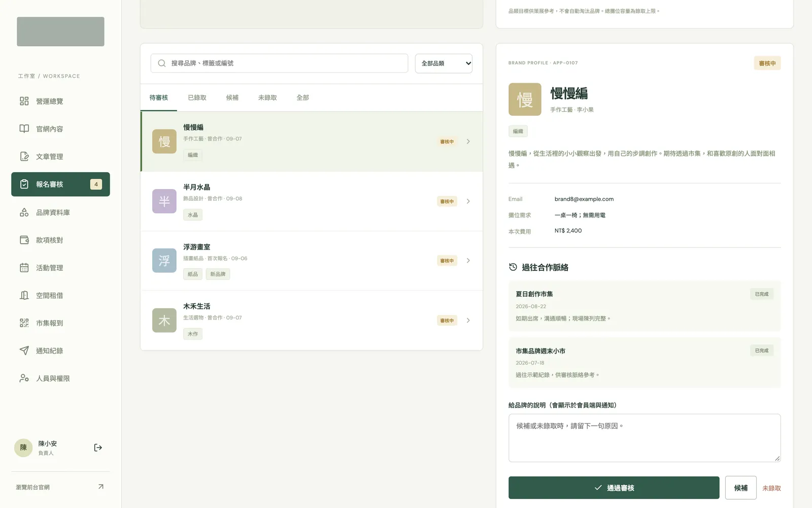
Task: Click the 夏日創作市集 history card title
Action: pyautogui.click(x=534, y=294)
